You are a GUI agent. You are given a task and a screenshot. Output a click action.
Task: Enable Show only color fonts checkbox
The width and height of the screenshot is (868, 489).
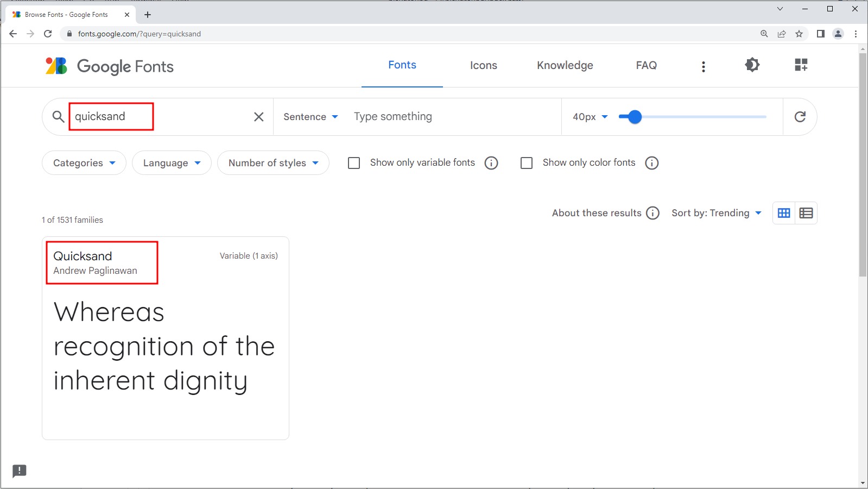click(527, 163)
